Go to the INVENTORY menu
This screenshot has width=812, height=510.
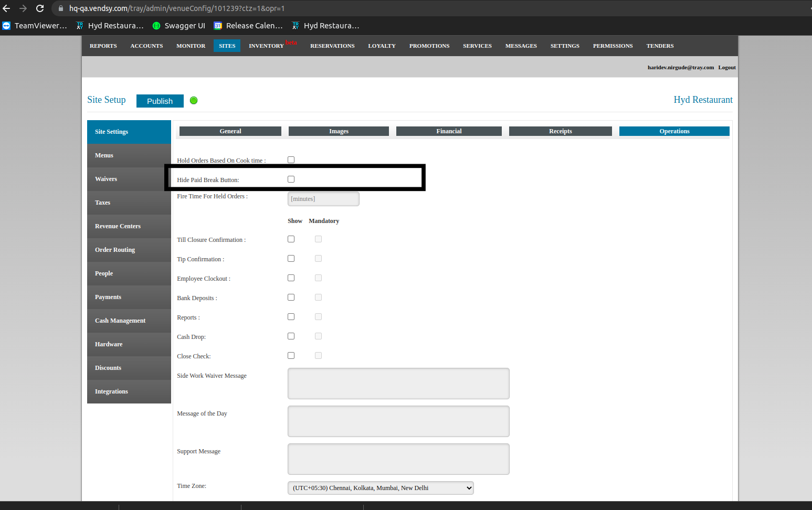266,46
